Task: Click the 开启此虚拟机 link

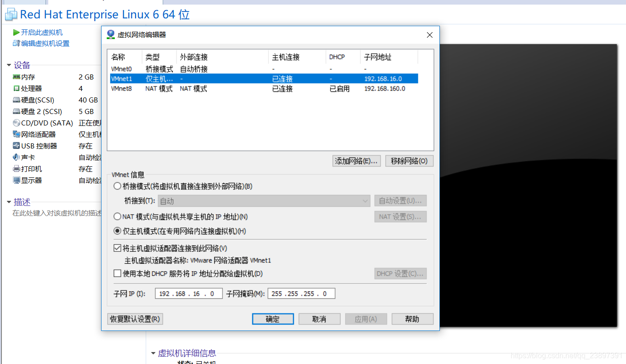Action: coord(42,33)
